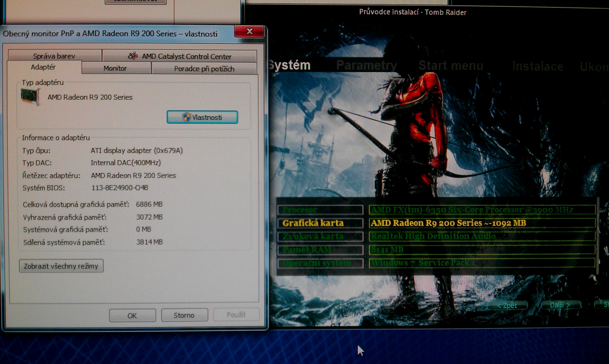Switch to AMD Catalyst Control Center tab
609x364 pixels.
tap(180, 56)
